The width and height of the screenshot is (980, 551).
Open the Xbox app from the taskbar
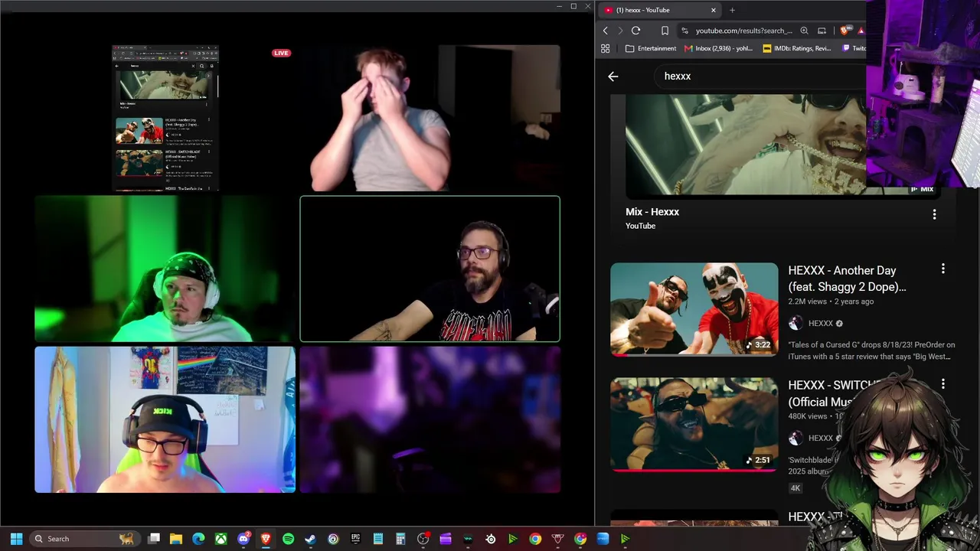point(220,539)
